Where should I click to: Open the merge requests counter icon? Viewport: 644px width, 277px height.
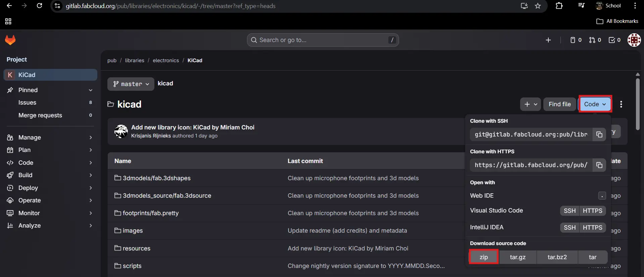tap(595, 40)
